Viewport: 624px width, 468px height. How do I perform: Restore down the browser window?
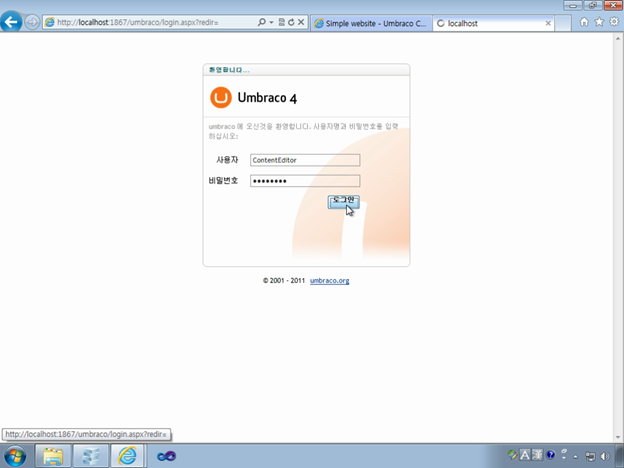pos(593,6)
